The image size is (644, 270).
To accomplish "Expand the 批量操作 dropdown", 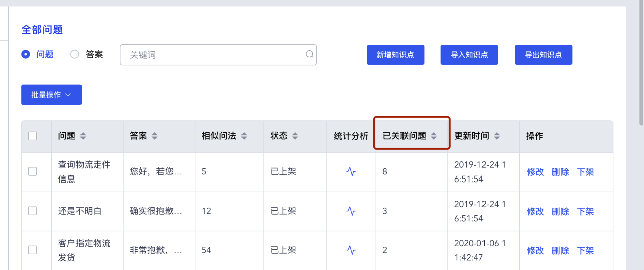I will (x=51, y=95).
